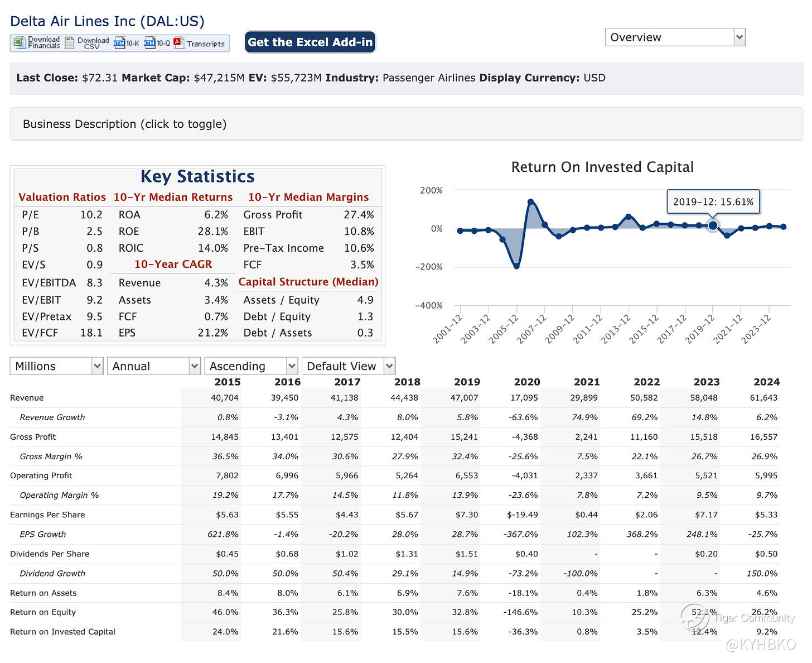Expand the Business Description toggle bar
The height and width of the screenshot is (663, 812).
pos(406,124)
